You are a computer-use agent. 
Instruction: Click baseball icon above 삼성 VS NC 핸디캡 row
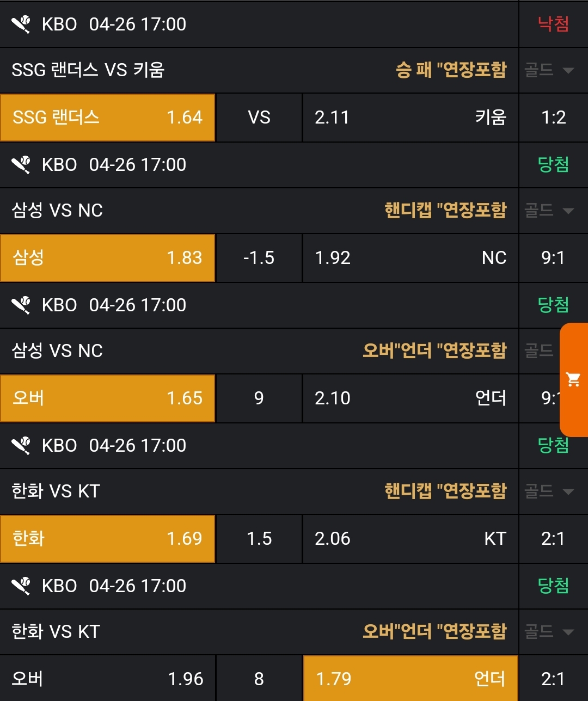coord(22,165)
